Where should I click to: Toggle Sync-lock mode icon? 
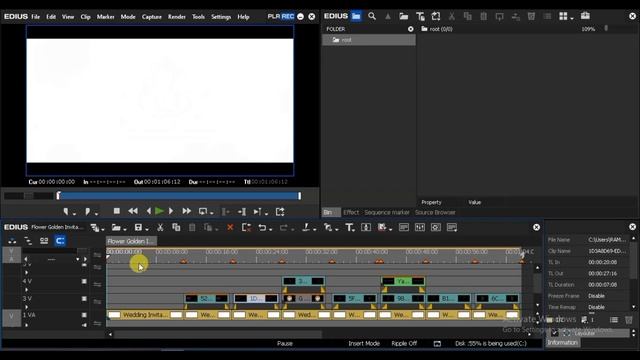[28, 241]
